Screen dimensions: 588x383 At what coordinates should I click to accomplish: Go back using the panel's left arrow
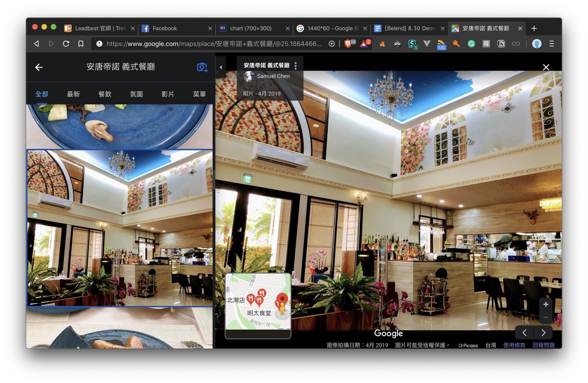[39, 67]
